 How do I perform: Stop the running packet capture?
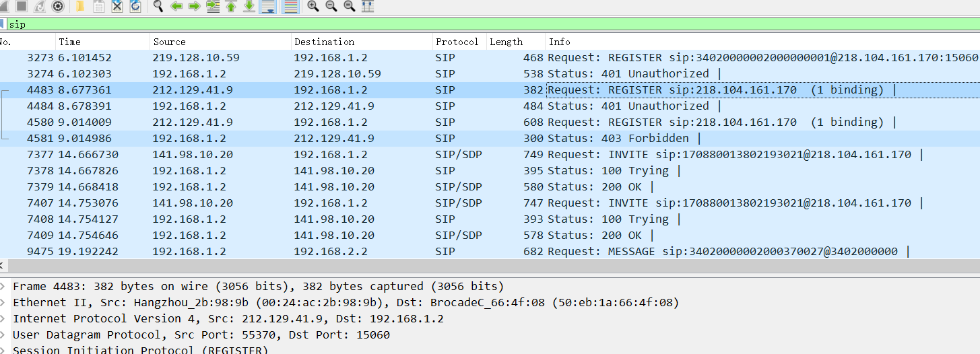click(21, 6)
